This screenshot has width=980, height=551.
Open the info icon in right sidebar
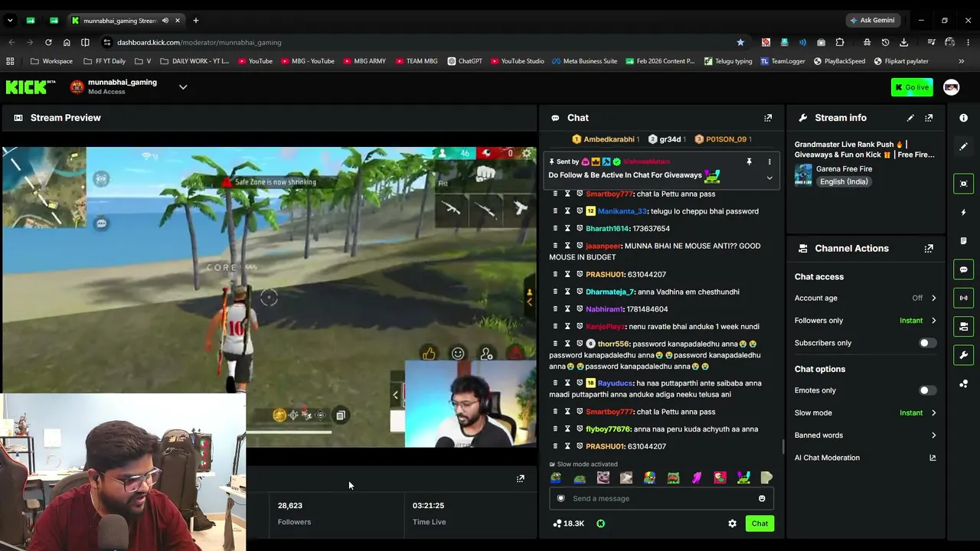click(x=963, y=118)
